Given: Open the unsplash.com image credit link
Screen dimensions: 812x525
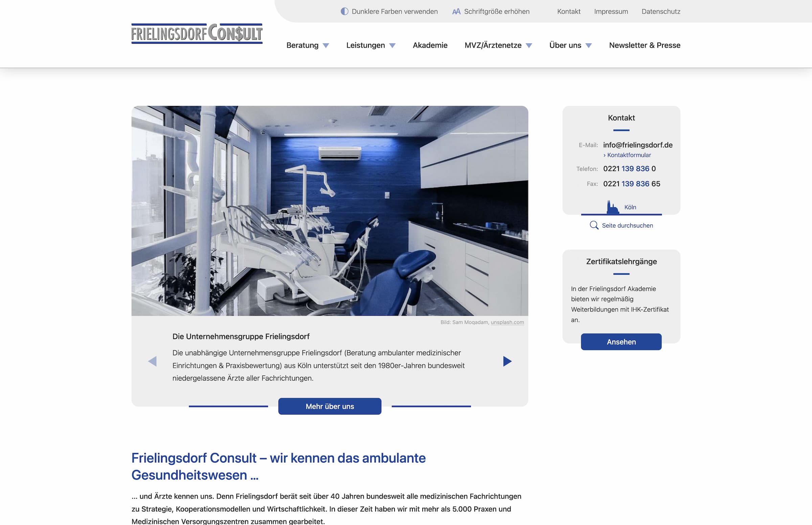Looking at the screenshot, I should [x=507, y=322].
